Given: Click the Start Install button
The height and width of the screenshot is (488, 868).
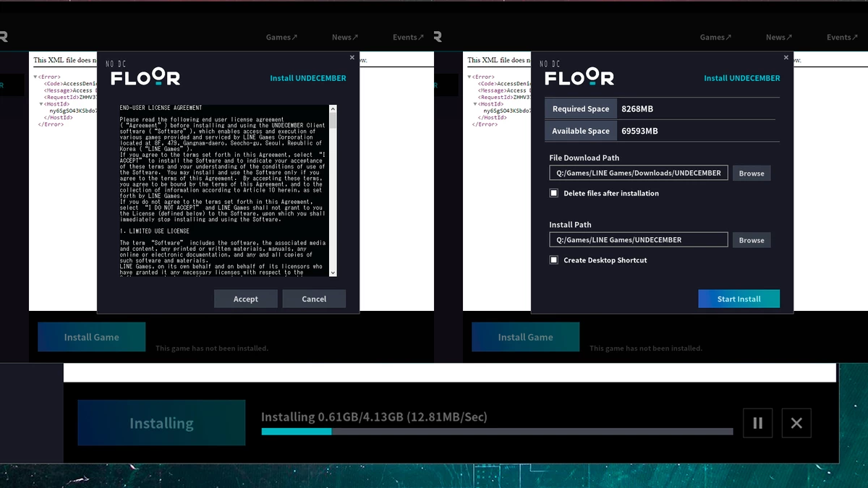Looking at the screenshot, I should (x=739, y=299).
